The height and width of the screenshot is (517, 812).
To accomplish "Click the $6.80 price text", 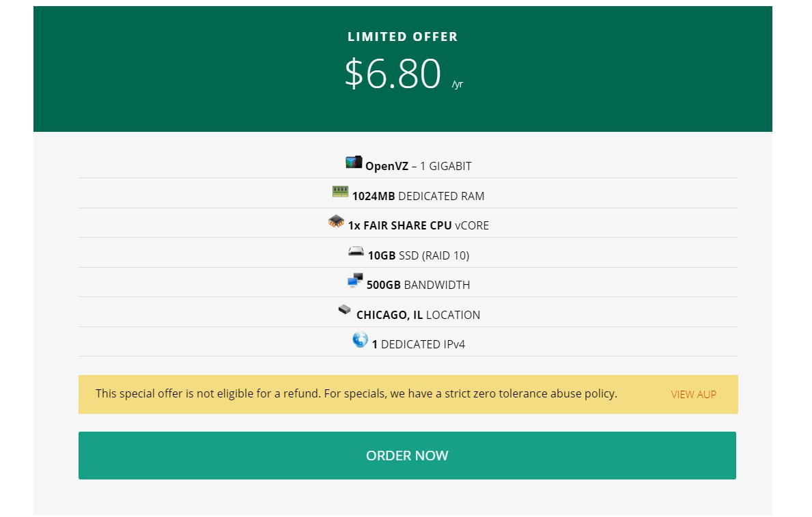I will pos(393,74).
